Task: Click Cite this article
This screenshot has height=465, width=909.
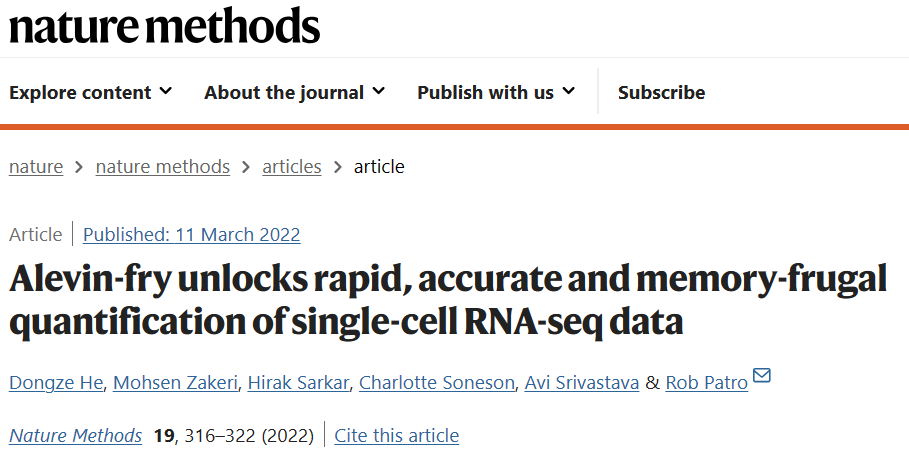Action: click(397, 435)
